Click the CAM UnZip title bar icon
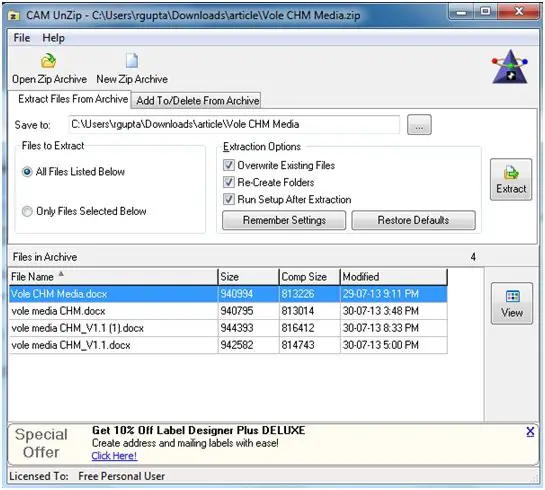Image resolution: width=545 pixels, height=490 pixels. (14, 16)
